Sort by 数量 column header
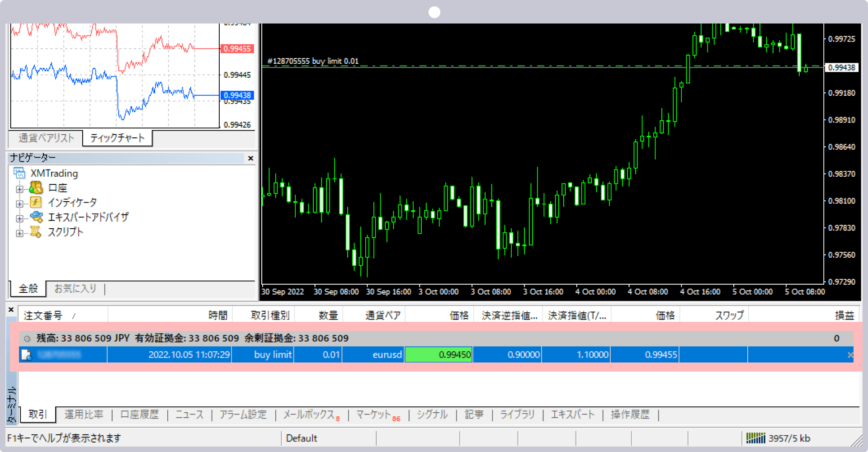The width and height of the screenshot is (868, 452). pyautogui.click(x=319, y=315)
